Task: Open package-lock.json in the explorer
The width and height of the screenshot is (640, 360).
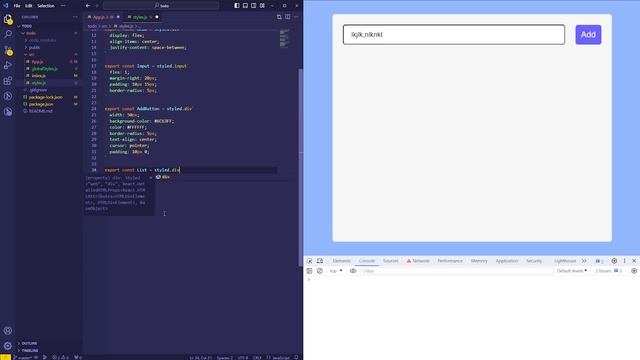Action: pos(46,97)
